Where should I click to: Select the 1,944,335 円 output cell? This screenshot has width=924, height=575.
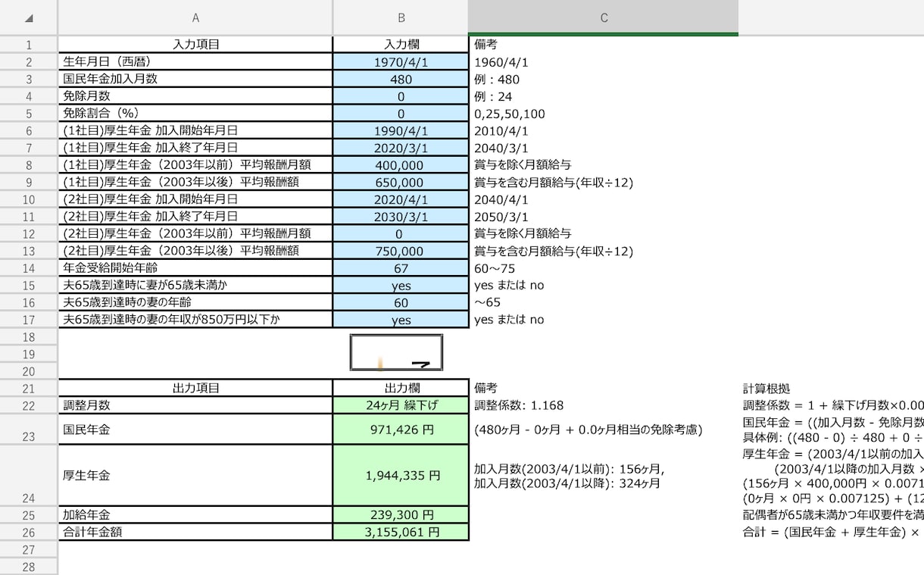click(401, 476)
